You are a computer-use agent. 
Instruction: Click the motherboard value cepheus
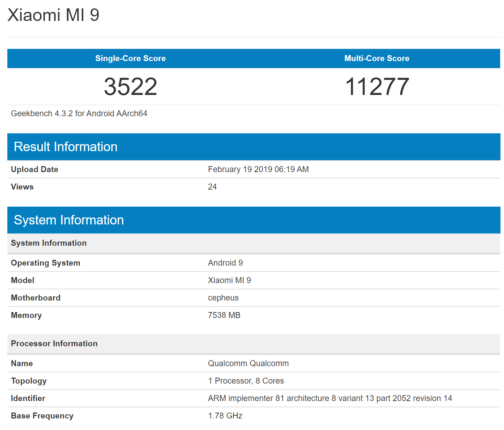tap(223, 298)
